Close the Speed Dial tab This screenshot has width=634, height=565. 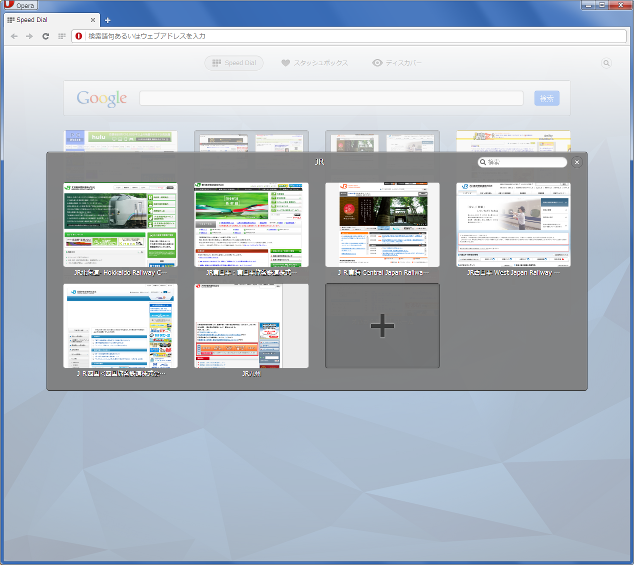pos(93,20)
